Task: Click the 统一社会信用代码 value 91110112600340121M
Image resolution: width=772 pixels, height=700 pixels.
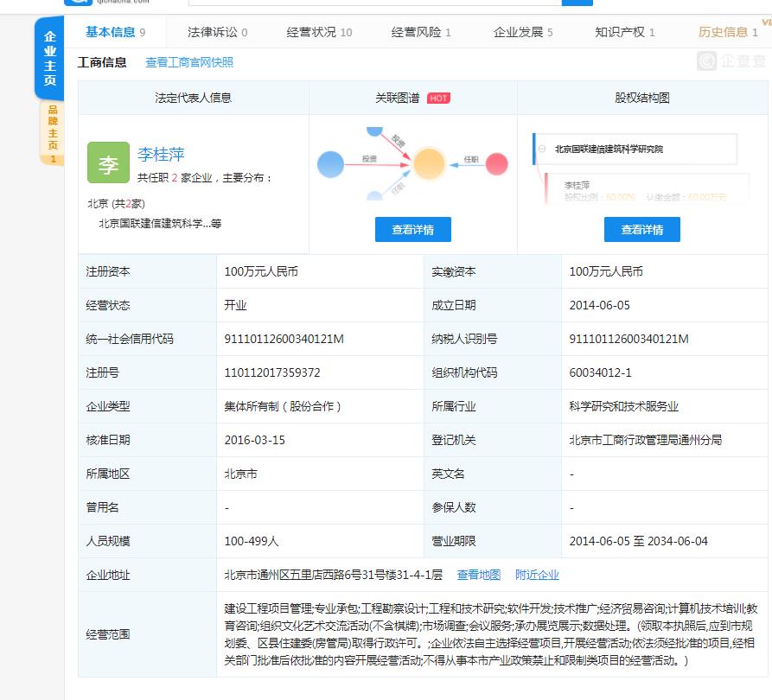Action: point(284,339)
